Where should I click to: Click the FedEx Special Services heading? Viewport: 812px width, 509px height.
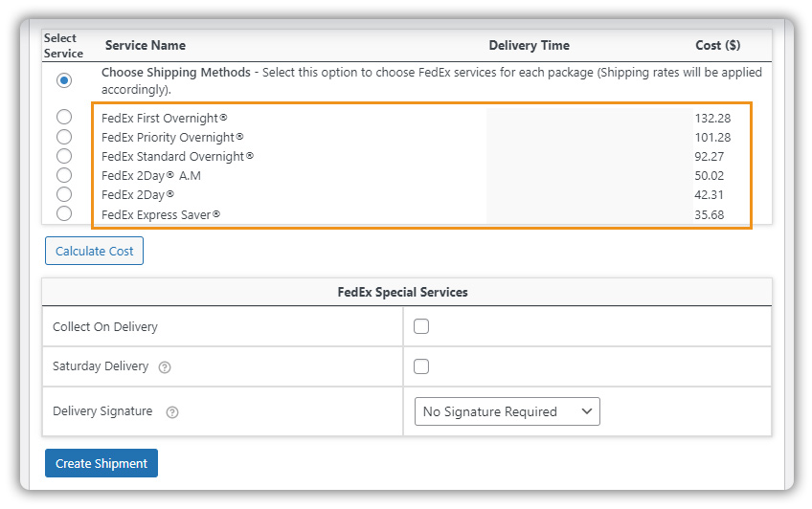click(402, 292)
